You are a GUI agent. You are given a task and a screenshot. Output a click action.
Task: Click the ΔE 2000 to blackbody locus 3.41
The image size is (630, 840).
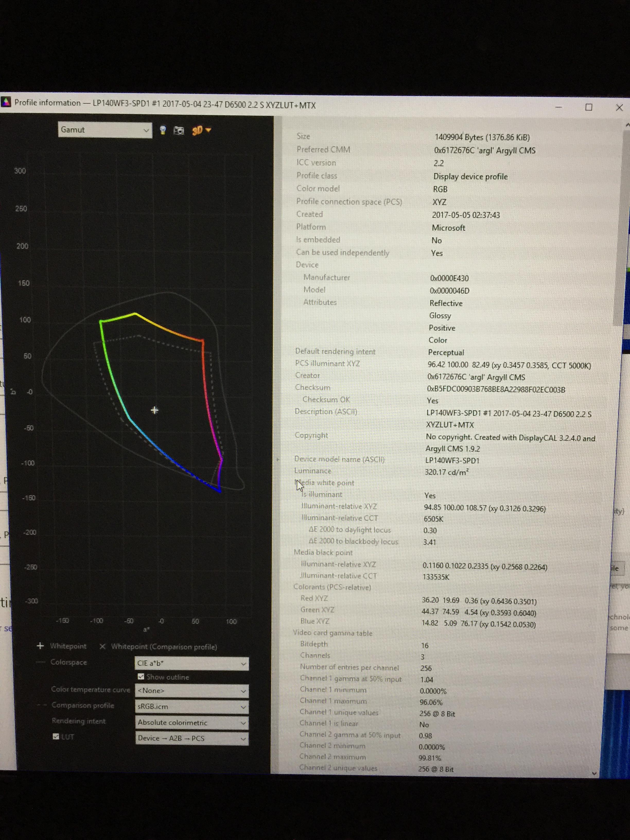pos(430,542)
